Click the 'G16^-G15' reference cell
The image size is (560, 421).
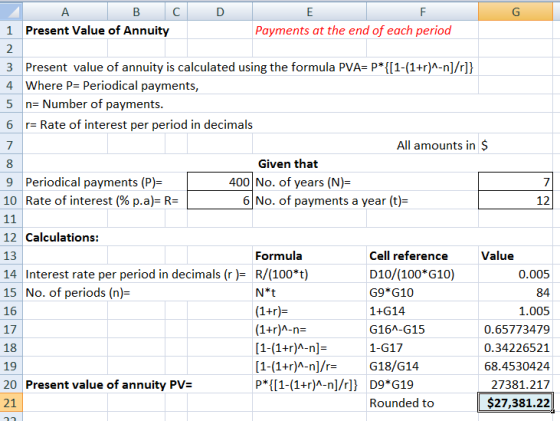[x=422, y=329]
